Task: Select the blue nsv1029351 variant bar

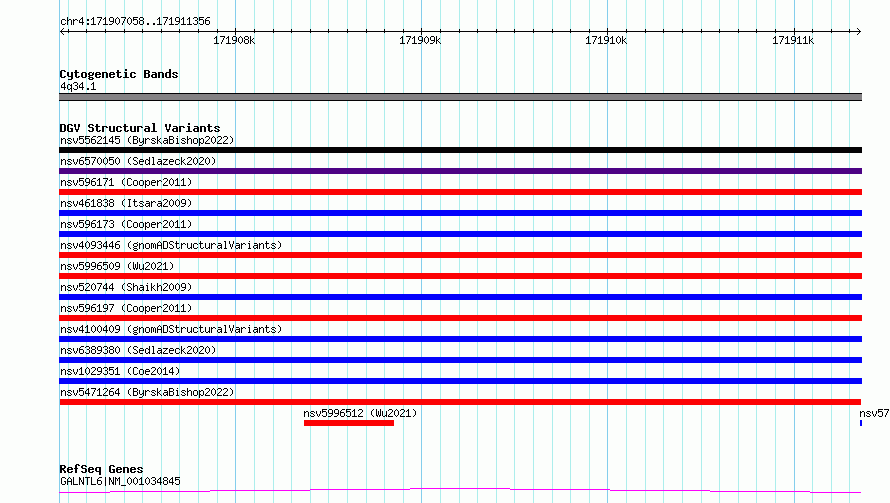Action: click(460, 381)
